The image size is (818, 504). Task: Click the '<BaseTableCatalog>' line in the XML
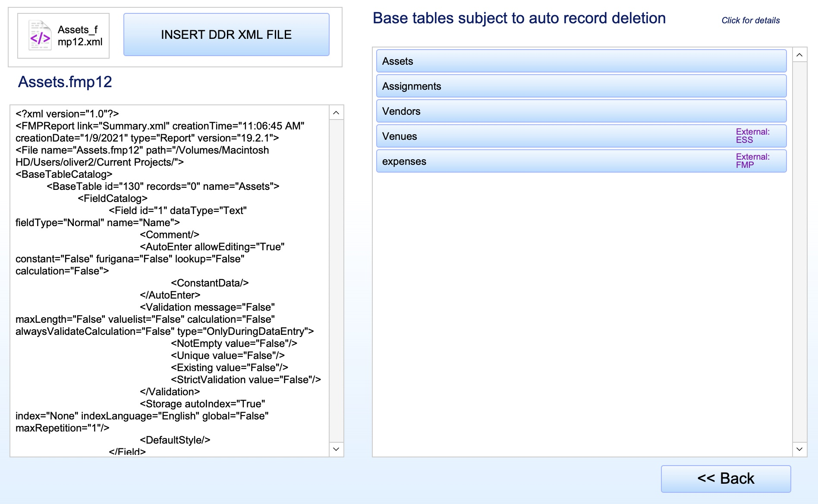tap(64, 174)
